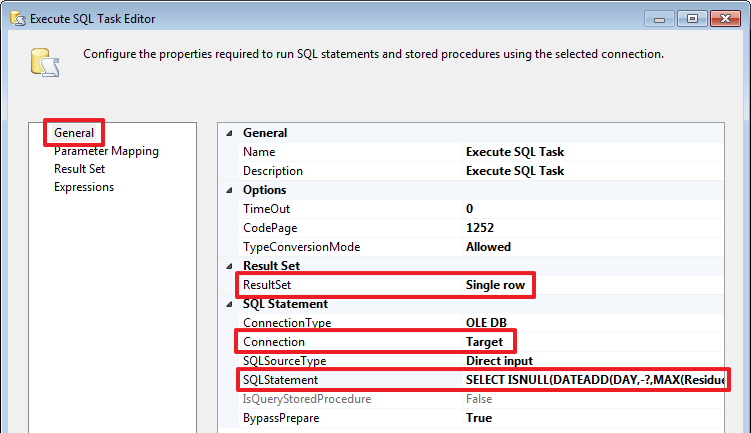This screenshot has height=433, width=751.
Task: Minimize the Execute SQL Task Editor window
Action: (x=660, y=19)
